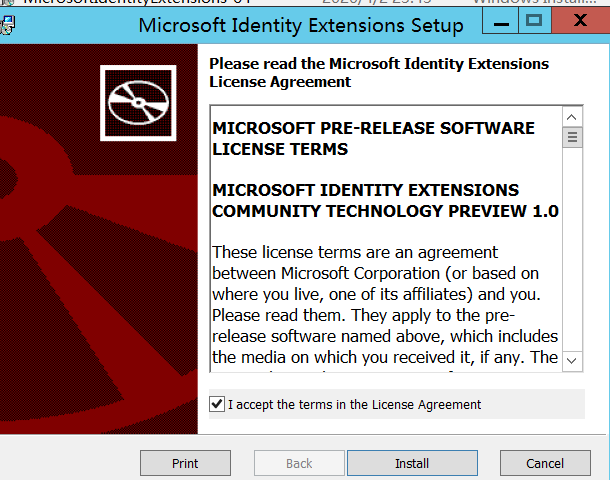Viewport: 610px width, 480px height.
Task: Maximize the Setup window
Action: pyautogui.click(x=534, y=21)
